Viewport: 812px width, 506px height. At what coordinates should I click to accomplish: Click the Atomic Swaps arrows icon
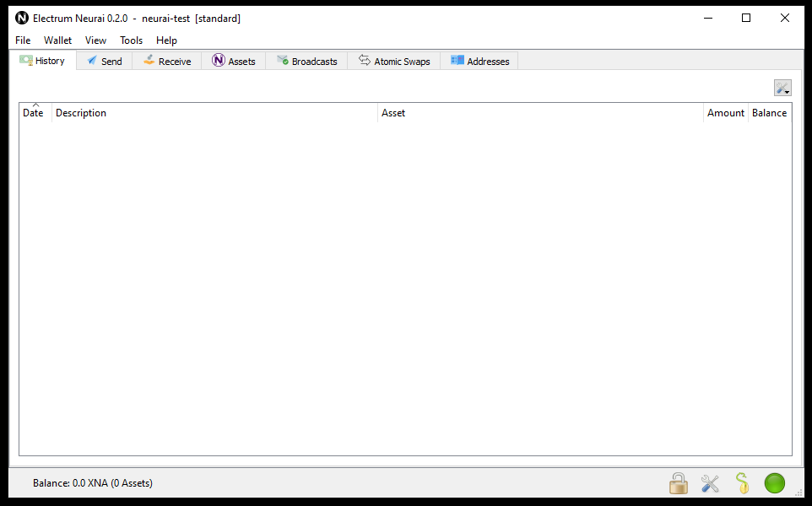pos(365,61)
